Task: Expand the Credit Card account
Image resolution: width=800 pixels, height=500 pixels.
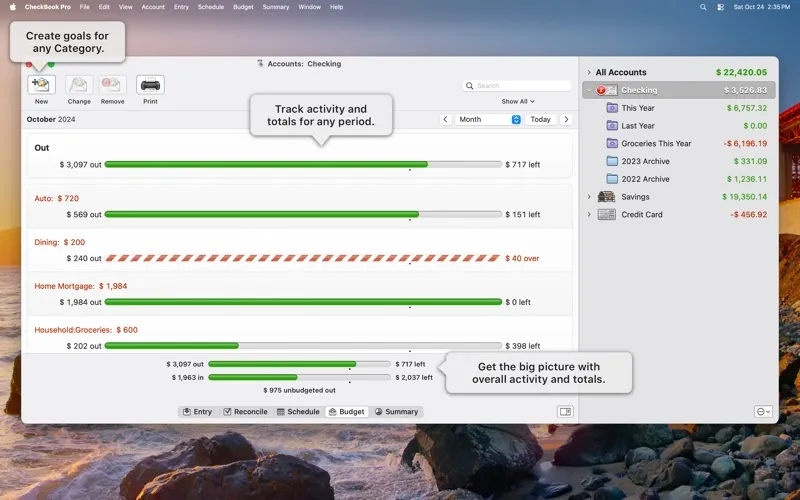Action: tap(589, 214)
